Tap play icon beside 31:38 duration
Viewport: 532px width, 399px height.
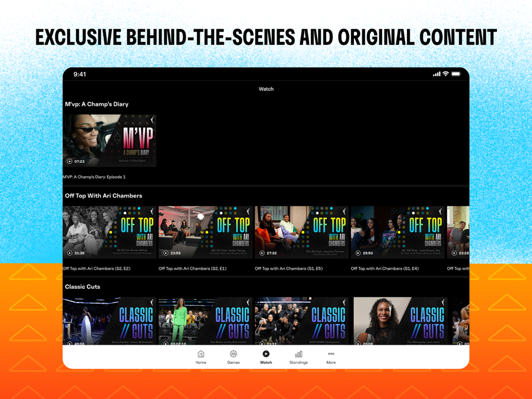coord(70,253)
